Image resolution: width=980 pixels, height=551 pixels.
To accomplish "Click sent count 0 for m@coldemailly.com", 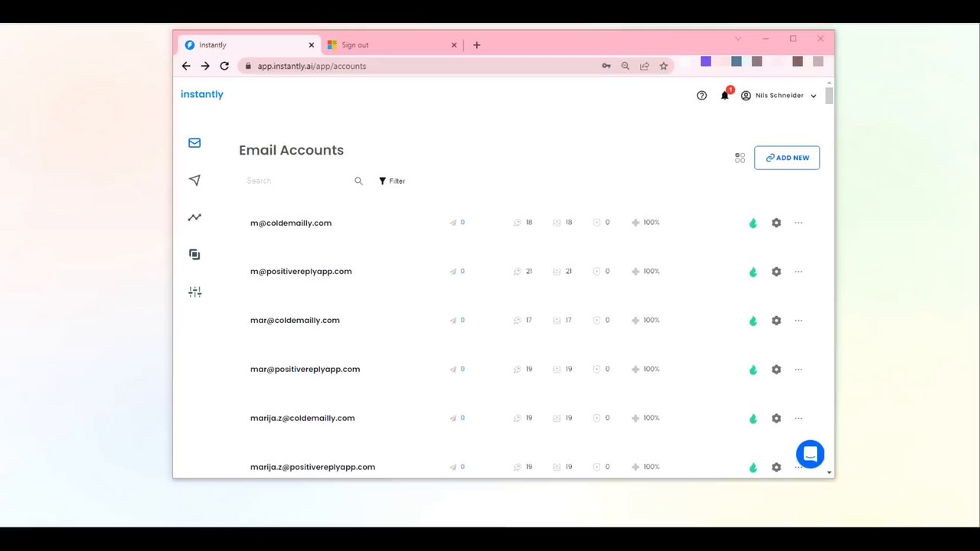I will pyautogui.click(x=457, y=223).
